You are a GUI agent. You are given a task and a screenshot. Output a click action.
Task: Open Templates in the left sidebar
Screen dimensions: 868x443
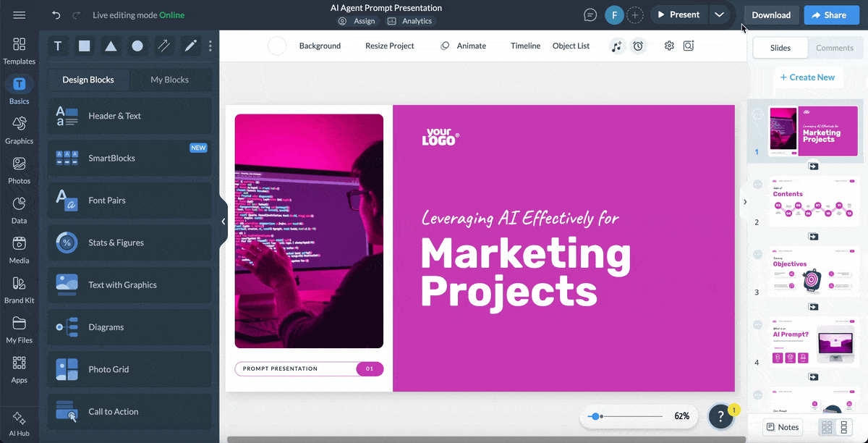pos(20,51)
